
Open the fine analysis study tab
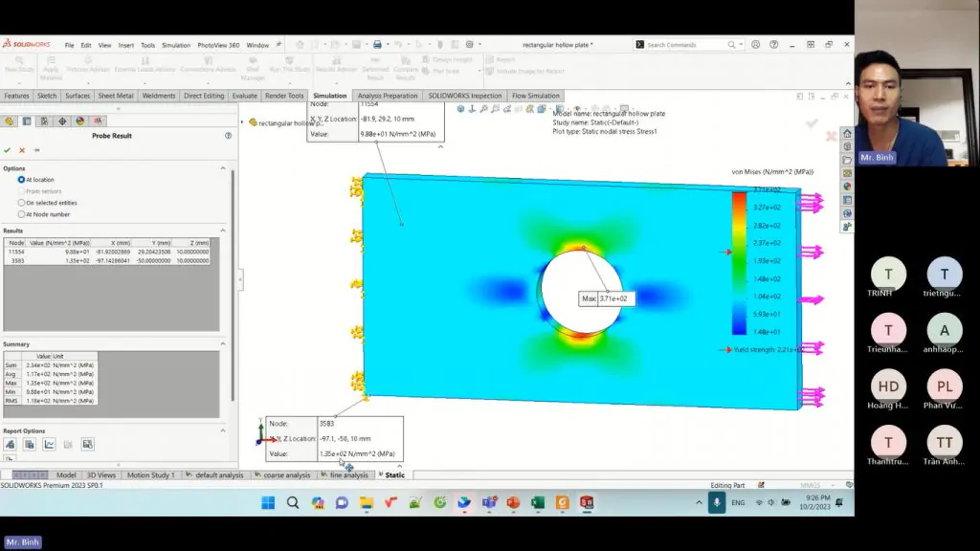pos(345,474)
